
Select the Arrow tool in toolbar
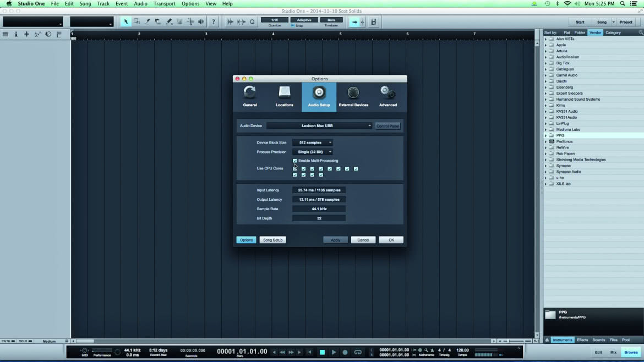125,22
